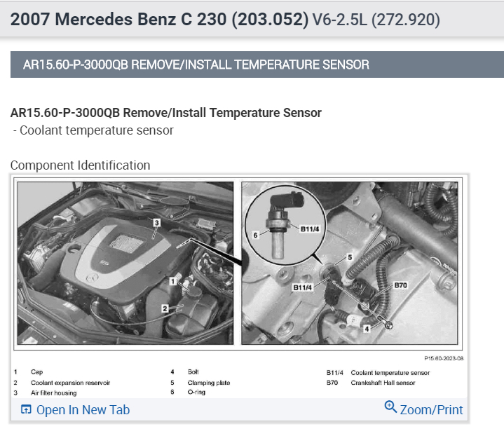Click the Remove/Install Temperature Sensor header bar
Image resolution: width=504 pixels, height=443 pixels.
tap(257, 64)
